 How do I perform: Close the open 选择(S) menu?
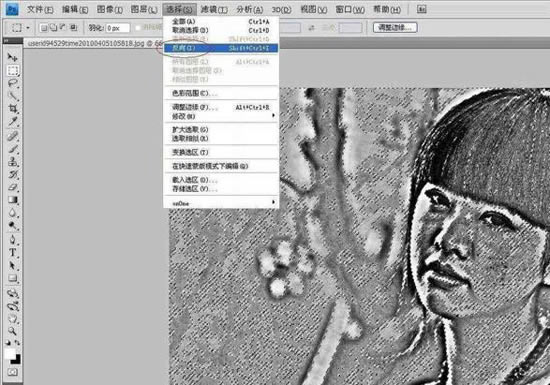pyautogui.click(x=179, y=9)
